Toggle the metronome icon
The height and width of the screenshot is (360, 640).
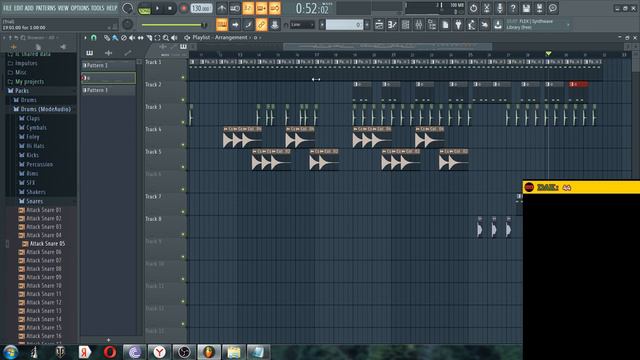(222, 8)
